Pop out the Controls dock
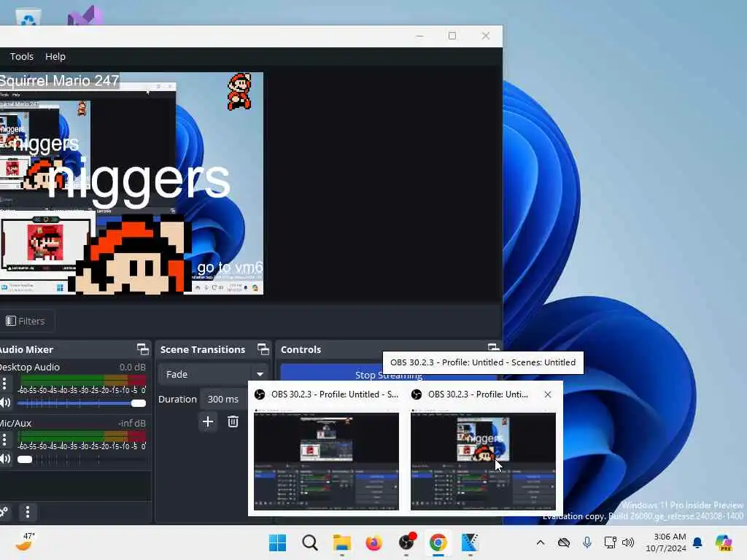 (494, 347)
